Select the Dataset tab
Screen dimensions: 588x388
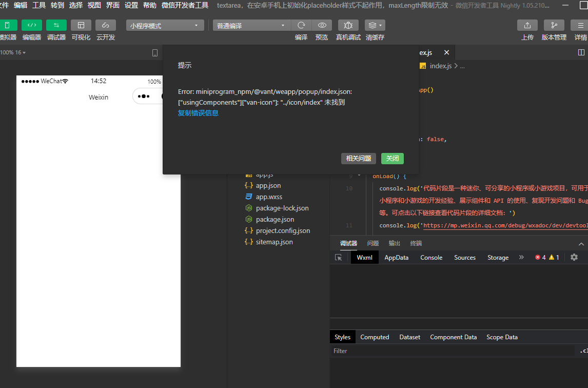(x=409, y=337)
